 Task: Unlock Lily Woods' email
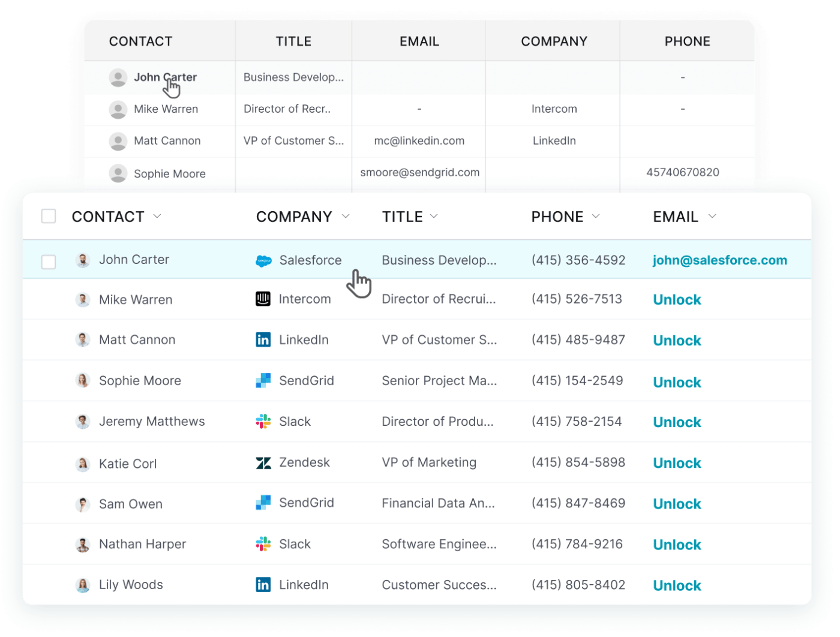point(677,585)
